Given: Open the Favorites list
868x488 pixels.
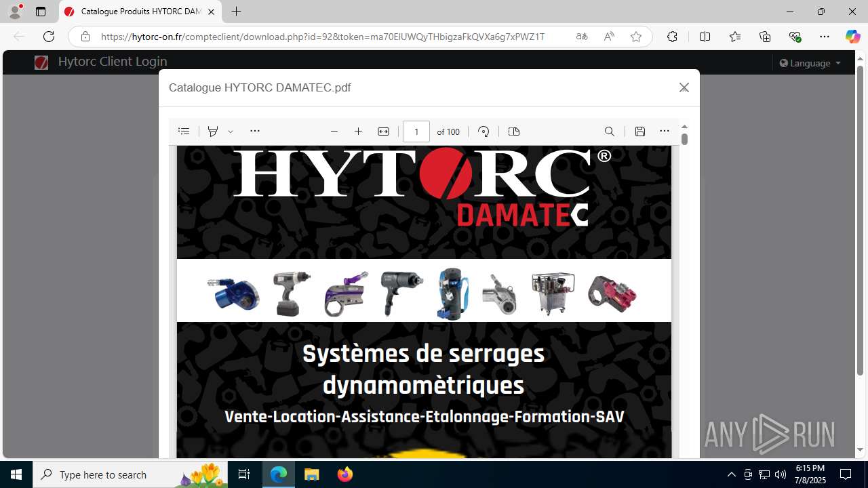Looking at the screenshot, I should click(735, 37).
